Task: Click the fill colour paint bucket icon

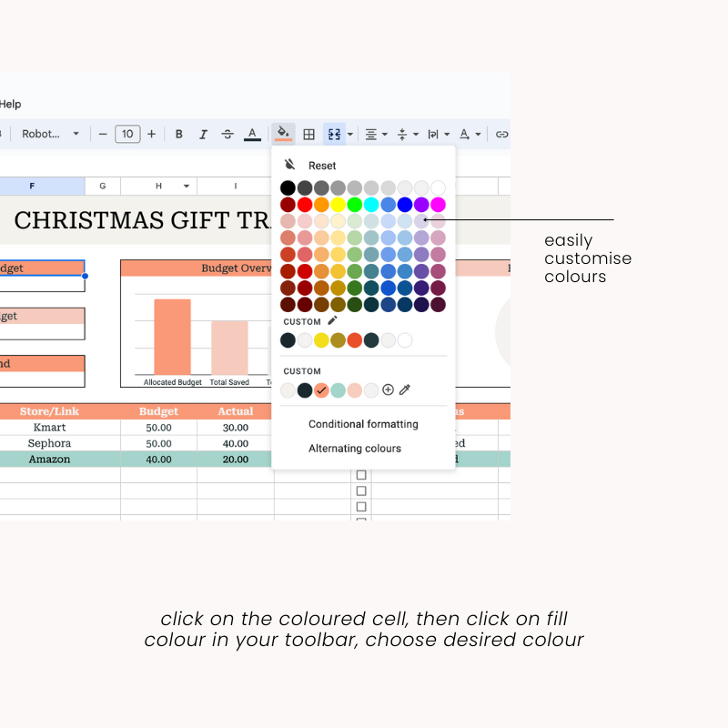Action: pos(283,134)
